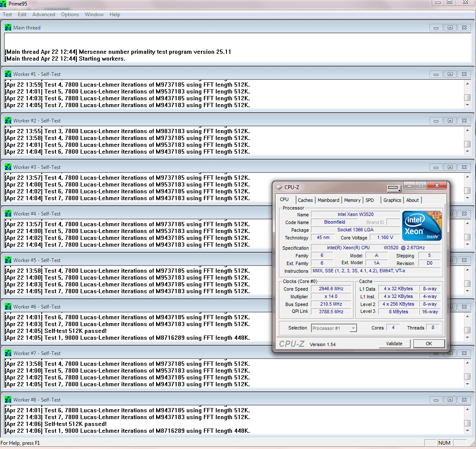Click Worker #6 'Self-test 512K passed!' line
Viewport: 476px width, 449px height.
pos(56,331)
